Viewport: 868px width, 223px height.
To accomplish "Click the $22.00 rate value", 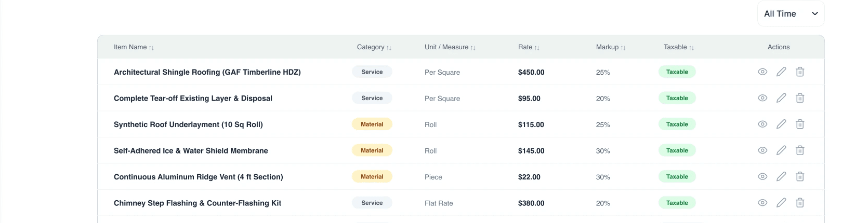I will pyautogui.click(x=529, y=177).
